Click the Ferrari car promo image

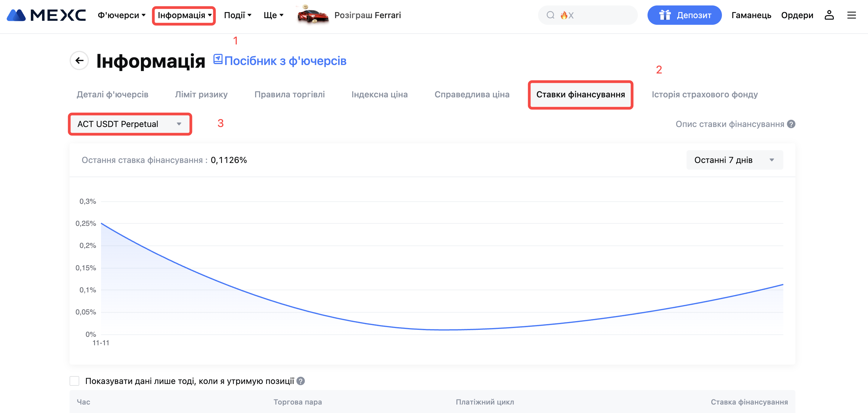312,15
